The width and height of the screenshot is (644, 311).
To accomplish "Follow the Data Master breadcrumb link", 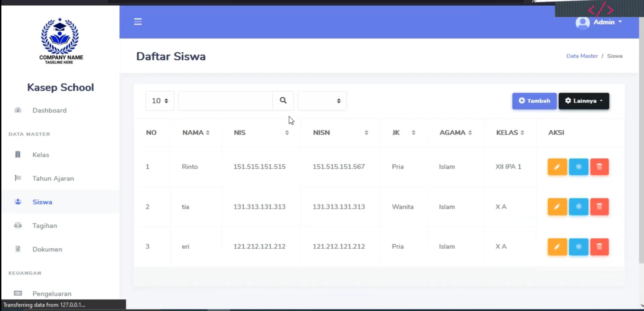I will tap(582, 56).
